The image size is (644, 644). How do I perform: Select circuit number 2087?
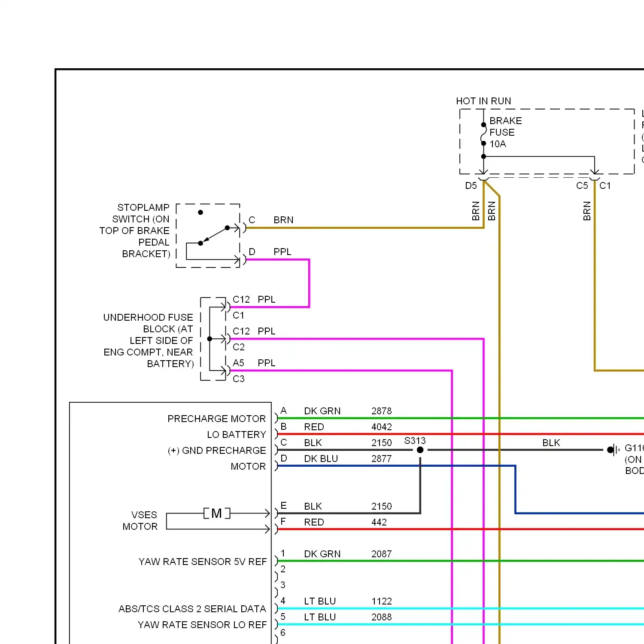pos(381,554)
